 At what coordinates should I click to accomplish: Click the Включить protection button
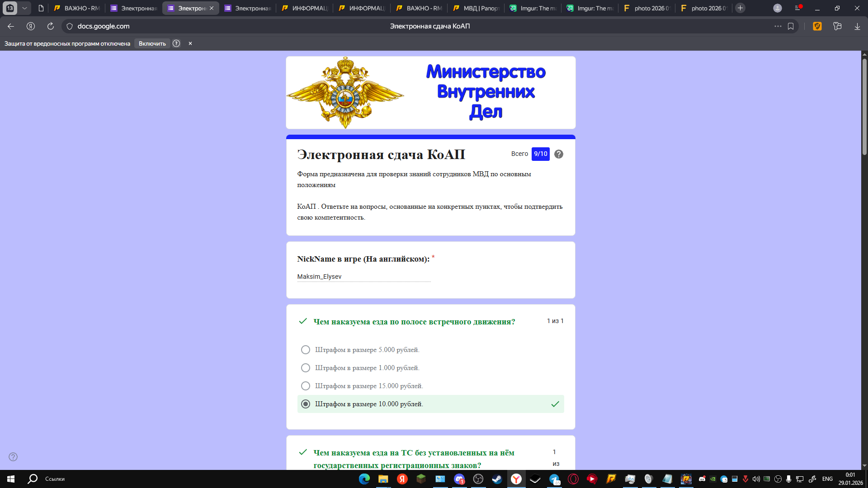152,43
